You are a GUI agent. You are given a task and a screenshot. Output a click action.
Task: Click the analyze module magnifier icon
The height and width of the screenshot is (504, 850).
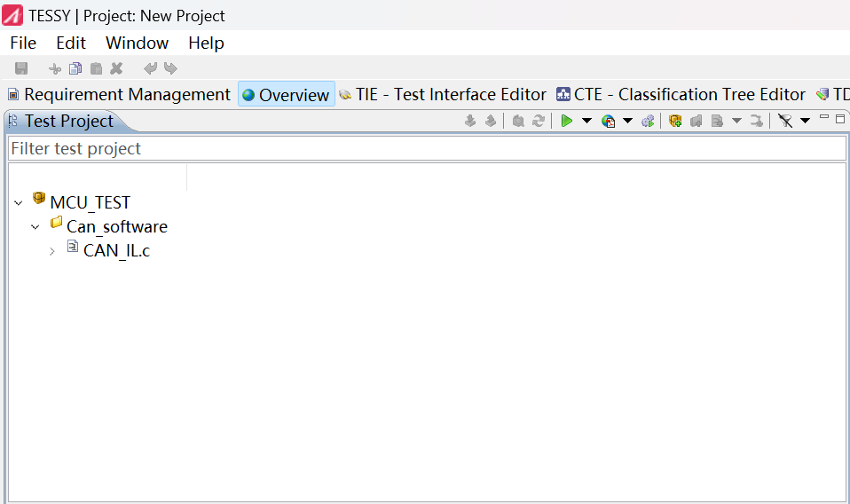pyautogui.click(x=518, y=121)
